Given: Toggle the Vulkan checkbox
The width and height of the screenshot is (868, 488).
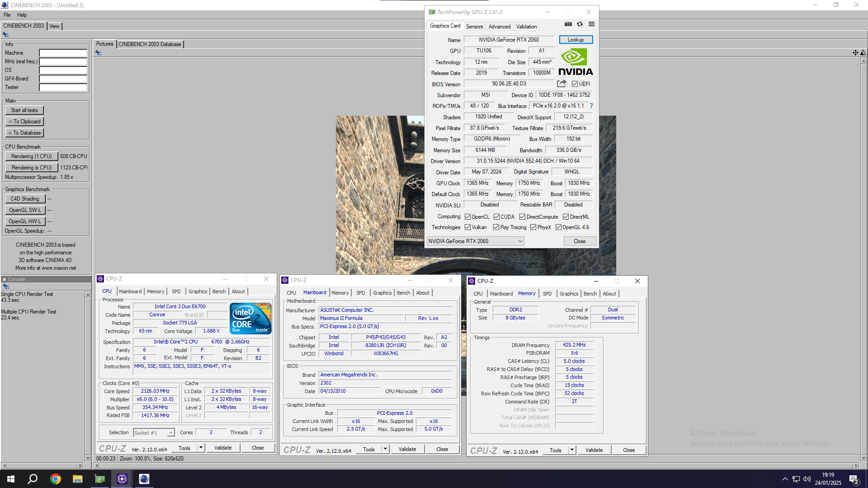Looking at the screenshot, I should (467, 227).
